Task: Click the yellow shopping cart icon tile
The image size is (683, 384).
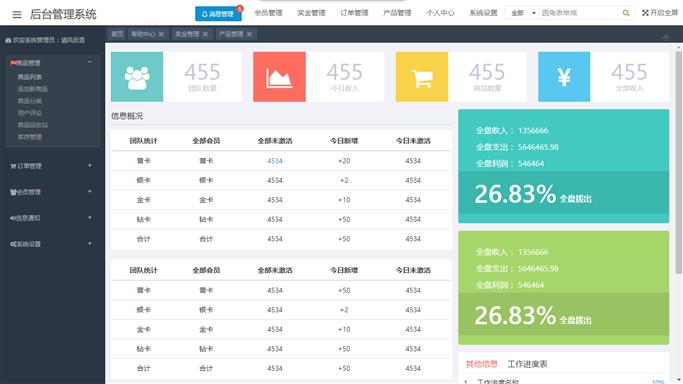Action: (422, 77)
